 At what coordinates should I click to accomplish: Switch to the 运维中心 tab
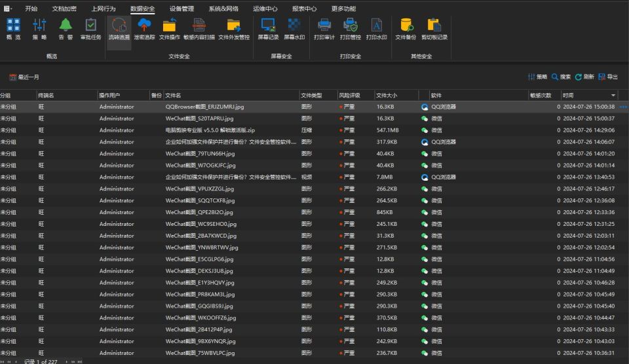[x=265, y=9]
